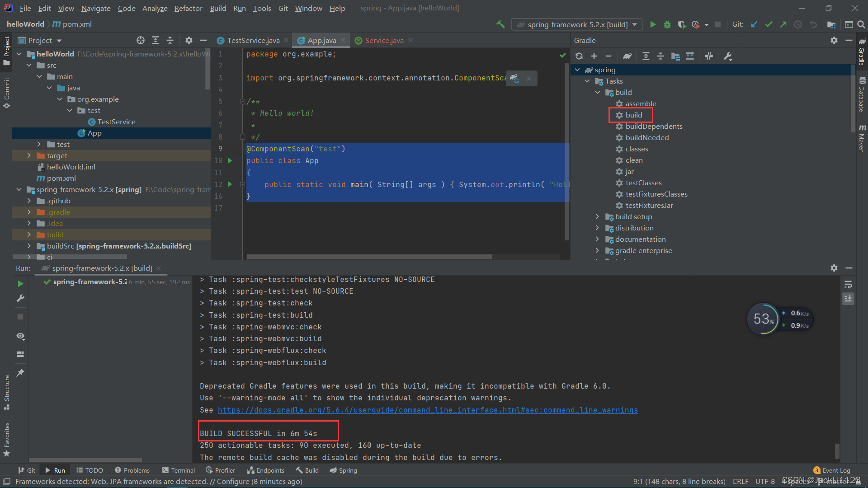Select opened file target icon in Project
Image resolution: width=868 pixels, height=488 pixels.
pyautogui.click(x=141, y=40)
